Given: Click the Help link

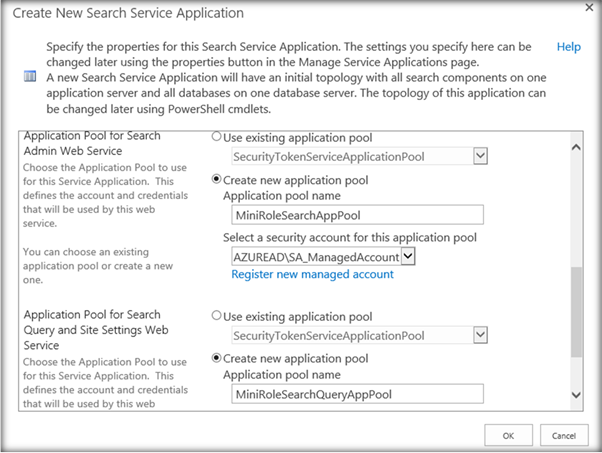Looking at the screenshot, I should [x=568, y=47].
